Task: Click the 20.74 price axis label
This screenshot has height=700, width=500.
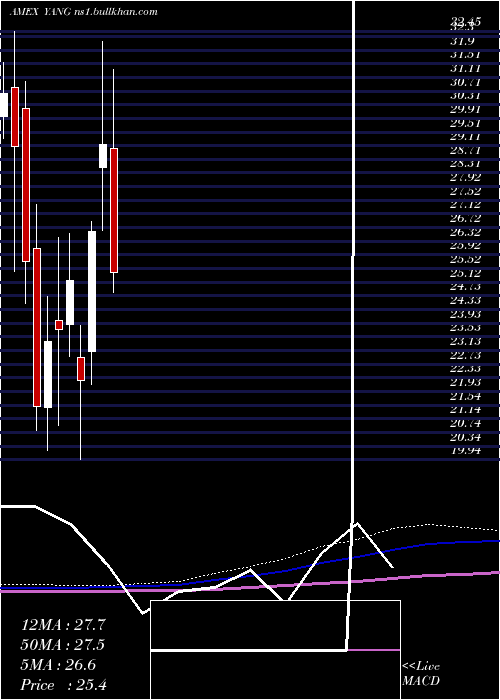Action: [465, 423]
